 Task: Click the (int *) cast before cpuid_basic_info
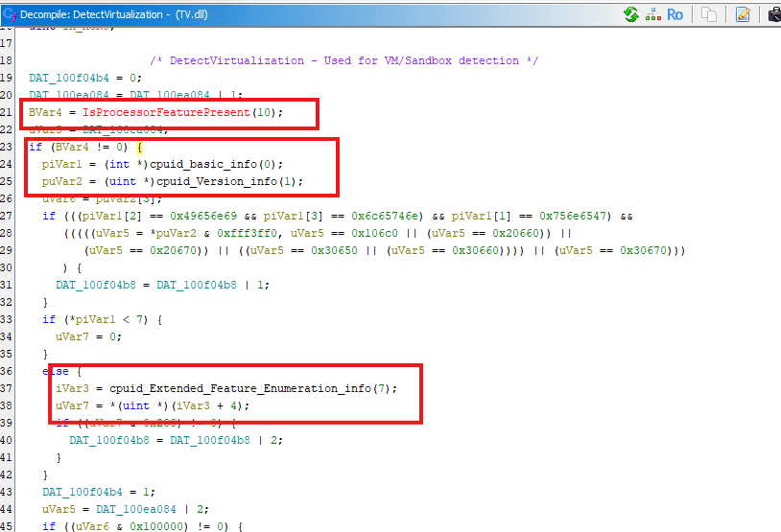[x=126, y=164]
